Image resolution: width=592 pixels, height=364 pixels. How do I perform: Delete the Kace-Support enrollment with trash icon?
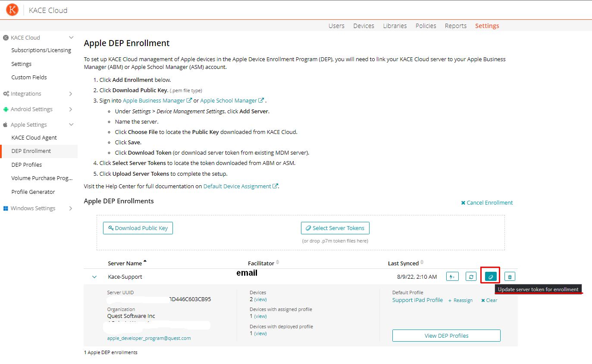coord(510,277)
